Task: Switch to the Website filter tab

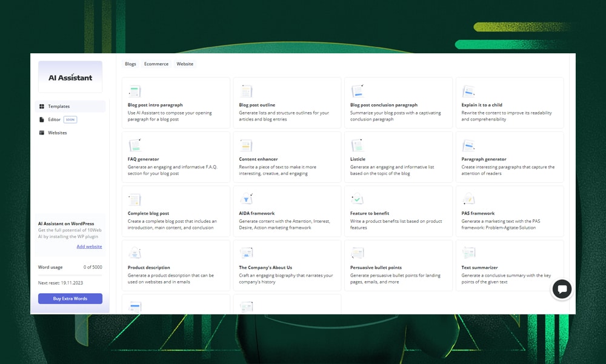Action: [x=185, y=64]
